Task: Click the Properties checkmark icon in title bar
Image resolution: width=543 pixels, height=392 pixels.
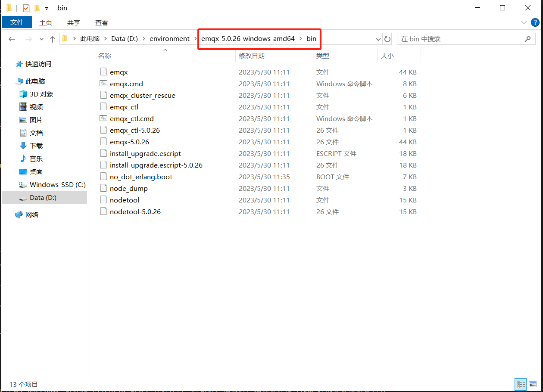Action: (x=26, y=8)
